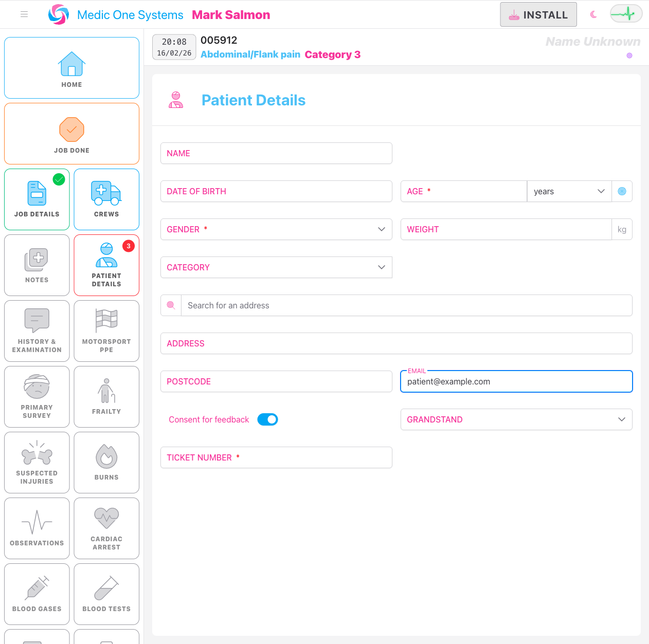649x644 pixels.
Task: Open the hamburger menu
Action: pyautogui.click(x=24, y=14)
